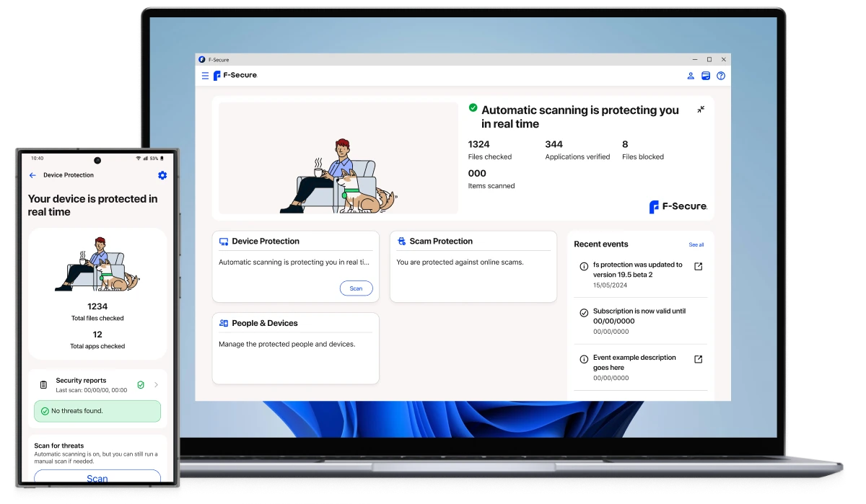Tap the Scan button on the phone
Viewport: 866px width, 504px height.
point(97,477)
